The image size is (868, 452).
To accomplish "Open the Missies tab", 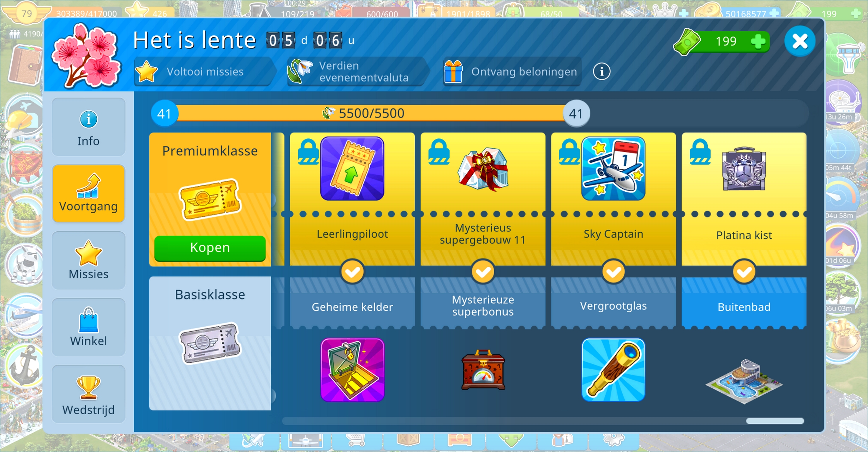I will pos(88,260).
